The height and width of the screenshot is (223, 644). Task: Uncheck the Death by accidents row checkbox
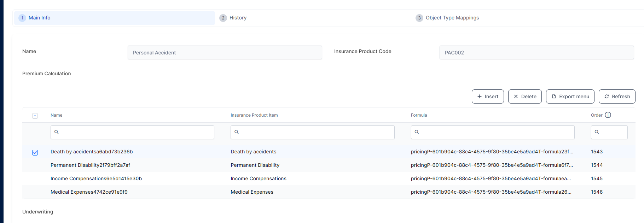tap(35, 153)
